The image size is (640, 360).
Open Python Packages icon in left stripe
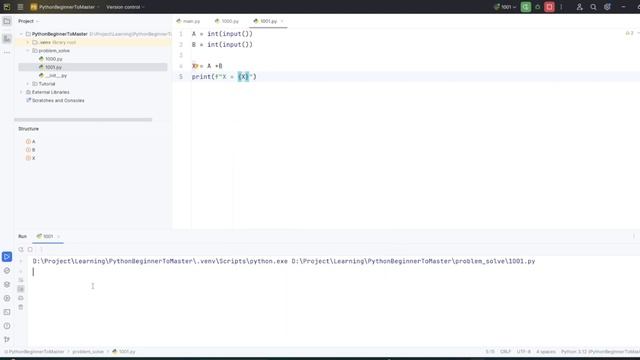(7, 284)
